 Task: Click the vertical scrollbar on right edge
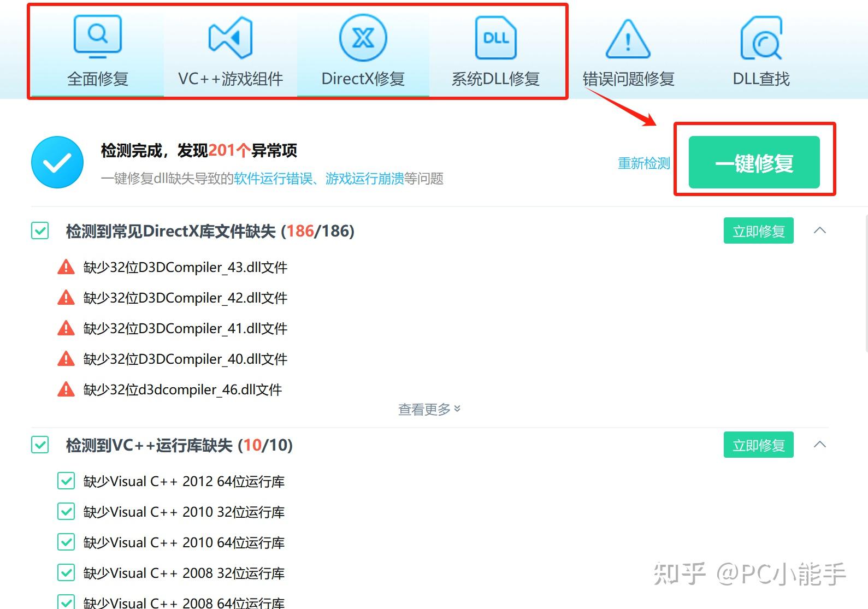[x=866, y=284]
